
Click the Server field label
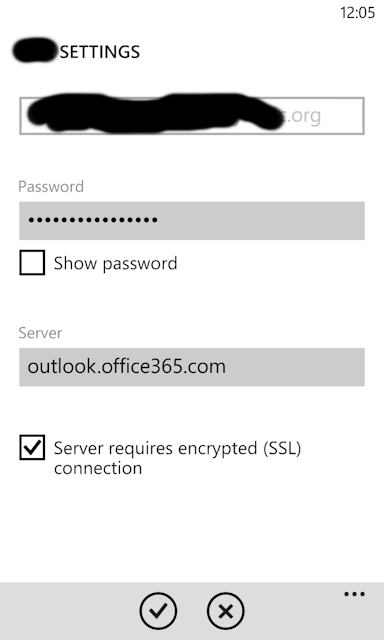40,333
